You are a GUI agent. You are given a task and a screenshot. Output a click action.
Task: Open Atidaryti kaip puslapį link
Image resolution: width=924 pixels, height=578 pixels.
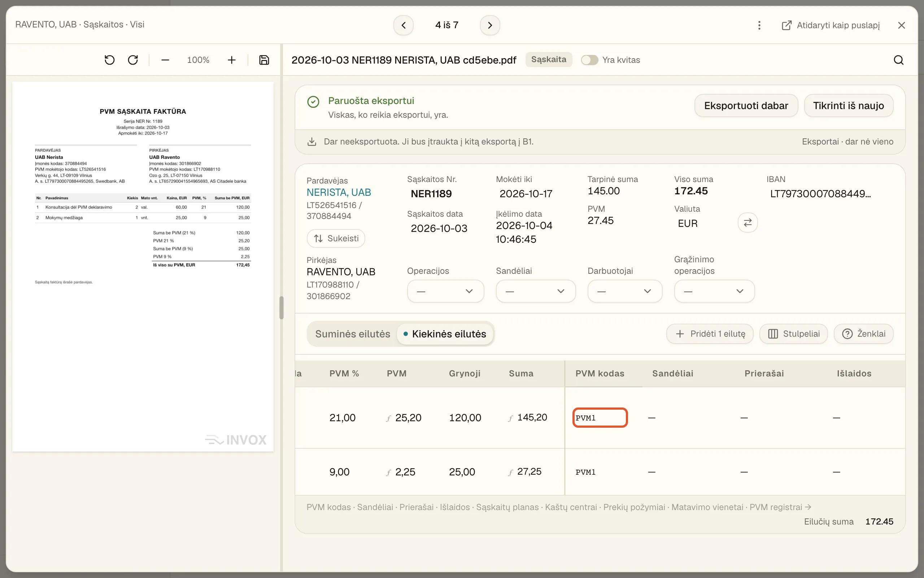coord(831,25)
